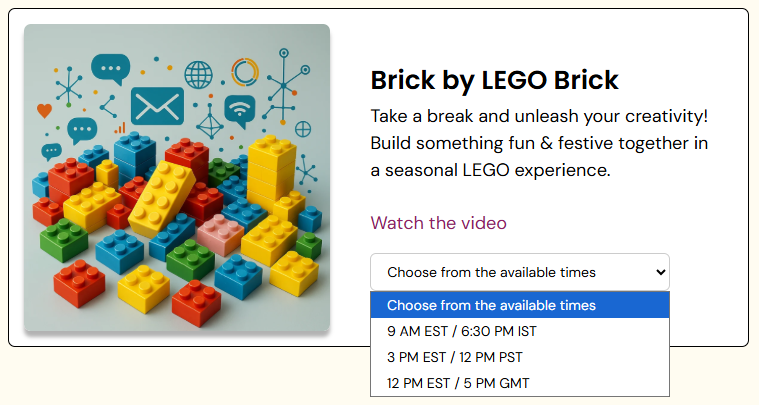Click the Wi-Fi speech bubble icon
Viewport: 759px width, 405px height.
pos(240,109)
